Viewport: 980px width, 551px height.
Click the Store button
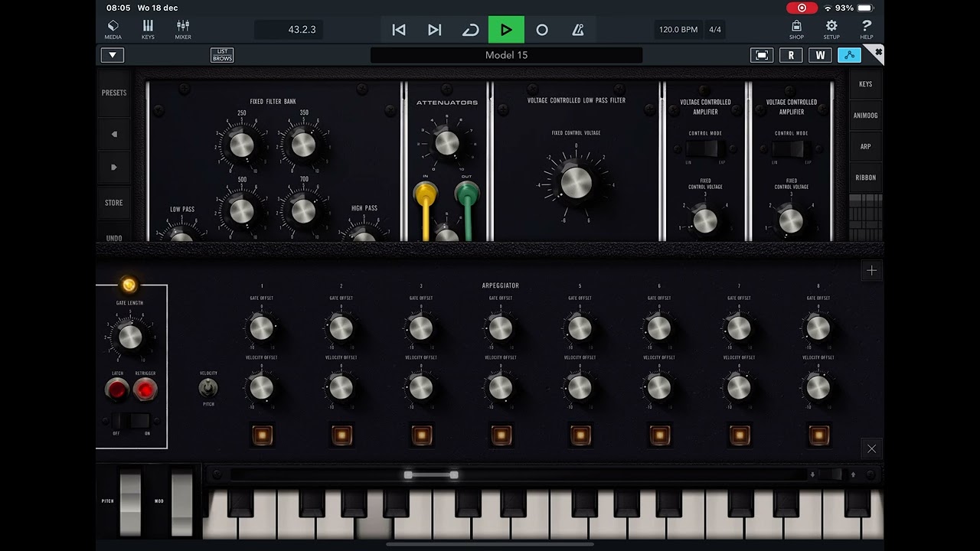click(114, 203)
